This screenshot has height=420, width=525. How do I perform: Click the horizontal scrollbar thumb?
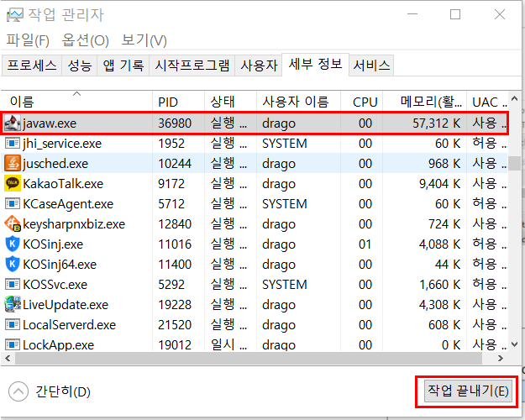tap(249, 358)
